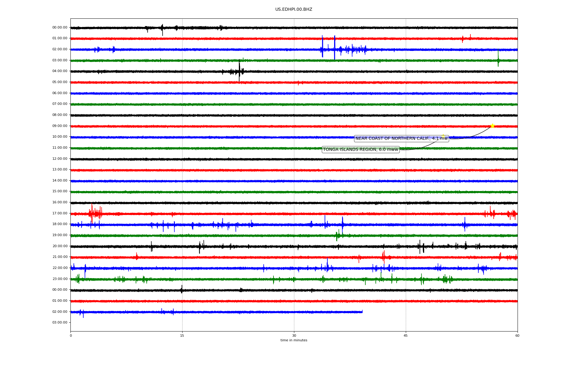
Task: Select the 12:00:00 row label
Action: 60,159
